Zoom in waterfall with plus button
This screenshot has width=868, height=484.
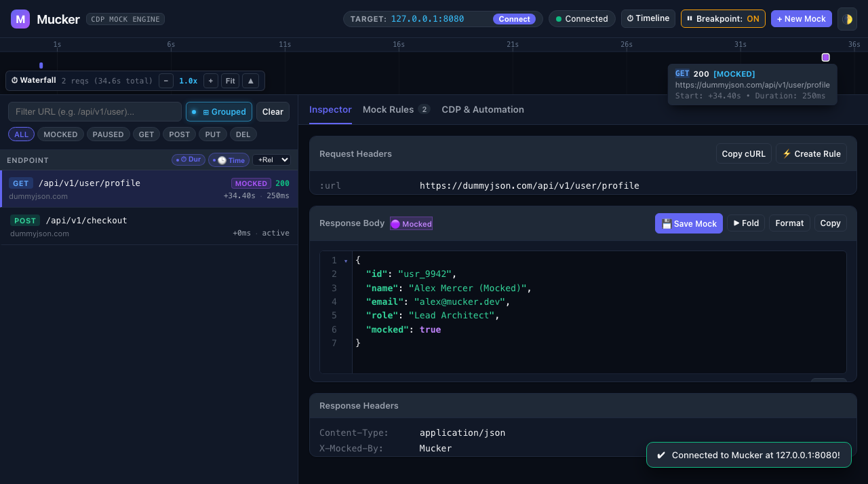pyautogui.click(x=211, y=81)
